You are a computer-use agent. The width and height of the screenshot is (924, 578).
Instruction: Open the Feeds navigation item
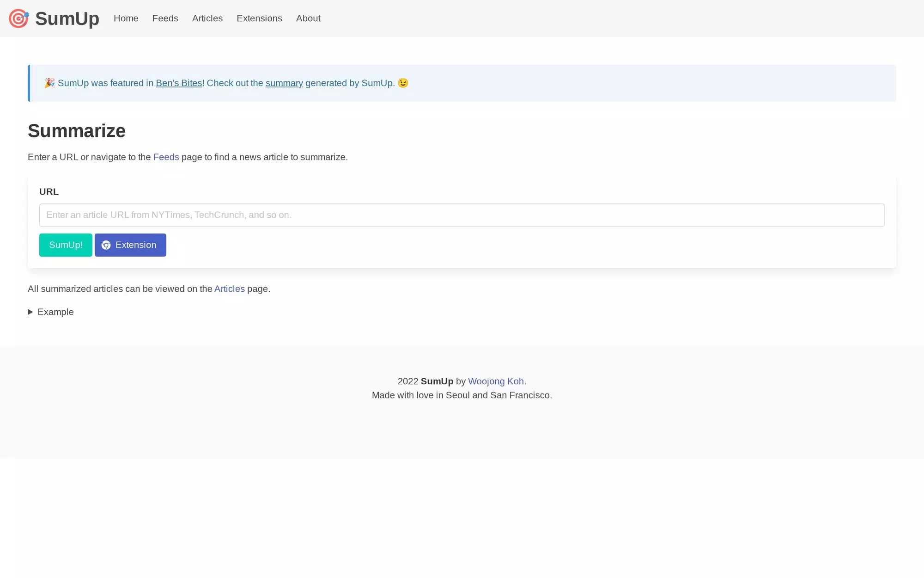pos(165,18)
